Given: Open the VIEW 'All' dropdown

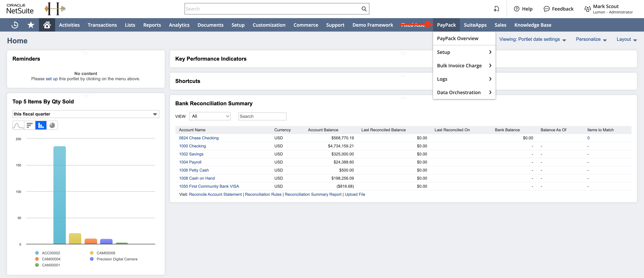Looking at the screenshot, I should coord(210,116).
